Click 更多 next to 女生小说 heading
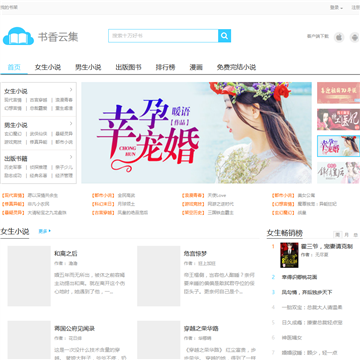Screen dimensions: 360x360 [x=45, y=231]
